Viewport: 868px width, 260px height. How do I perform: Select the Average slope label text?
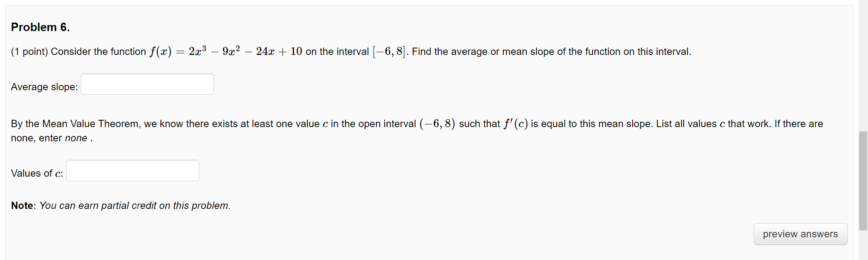pos(43,87)
